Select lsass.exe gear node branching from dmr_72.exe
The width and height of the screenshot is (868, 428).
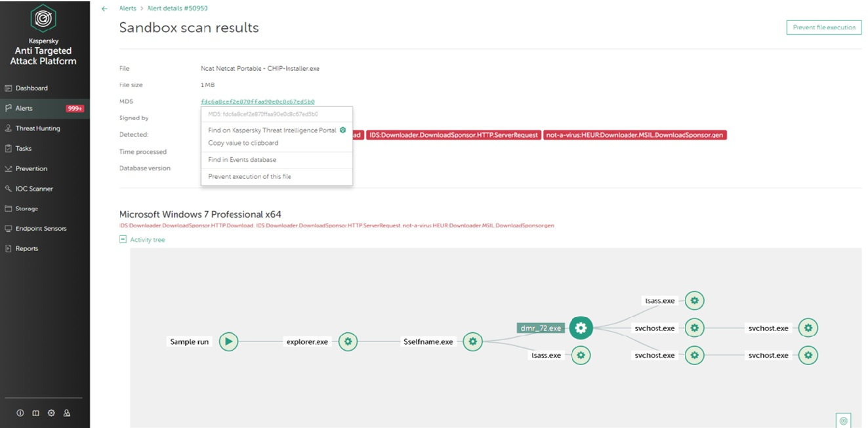point(695,301)
